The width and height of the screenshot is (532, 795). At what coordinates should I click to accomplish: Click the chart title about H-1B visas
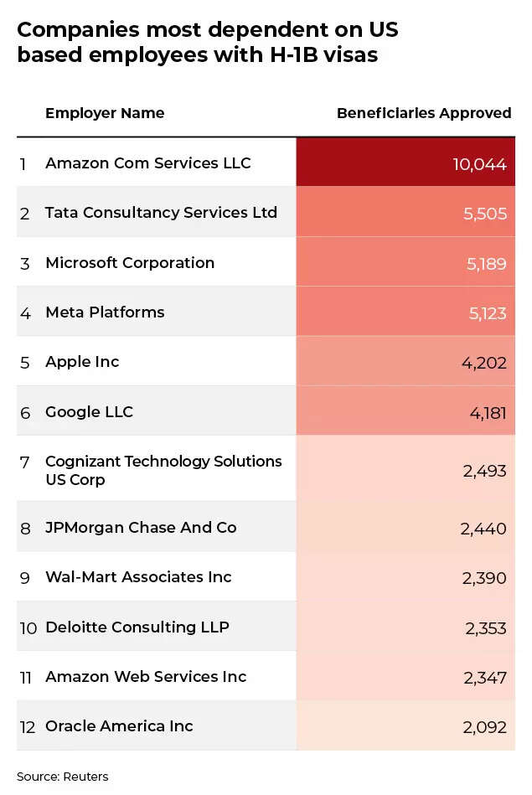click(x=207, y=42)
